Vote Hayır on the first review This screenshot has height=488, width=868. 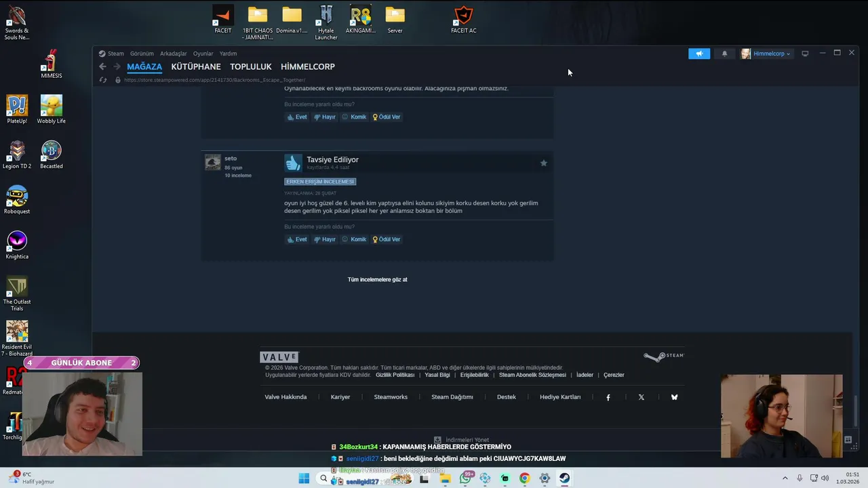pyautogui.click(x=325, y=117)
